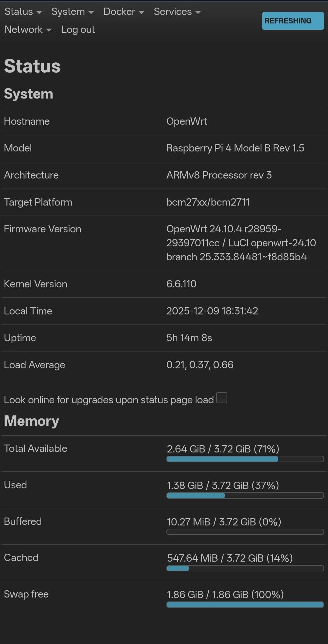Image resolution: width=328 pixels, height=644 pixels.
Task: Click the Status page heading
Action: (32, 66)
